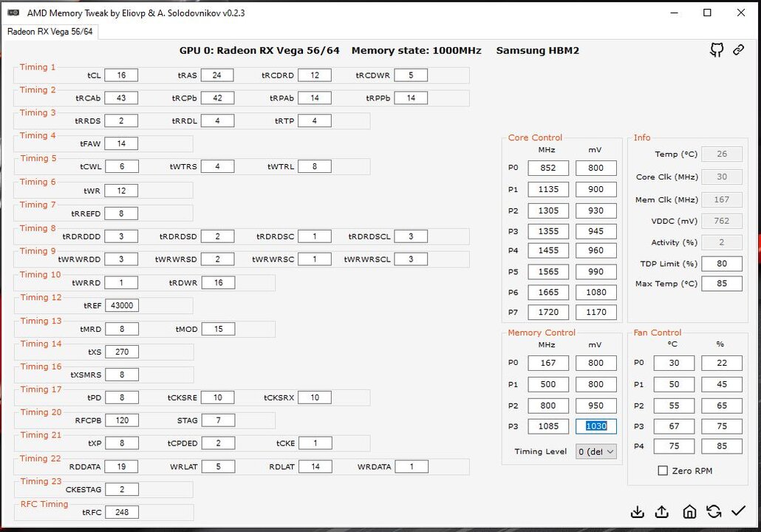The width and height of the screenshot is (761, 532).
Task: Click Core Control P0 MHz field
Action: coord(548,168)
